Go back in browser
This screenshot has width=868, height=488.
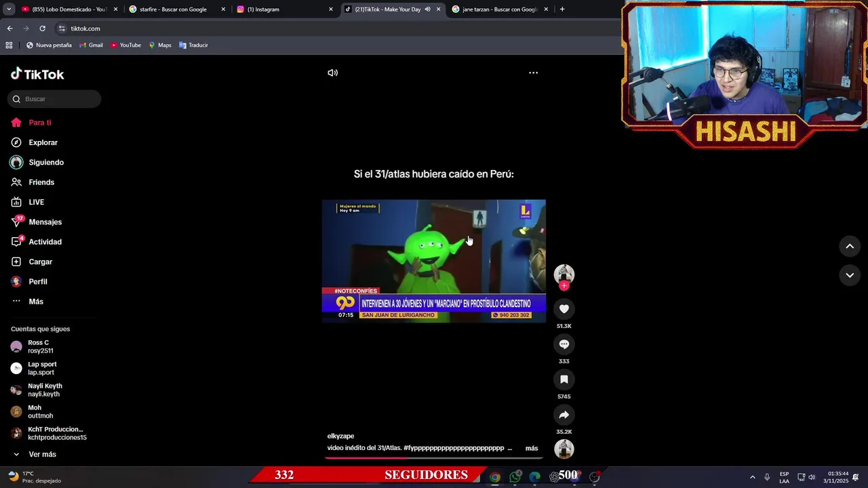tap(9, 28)
